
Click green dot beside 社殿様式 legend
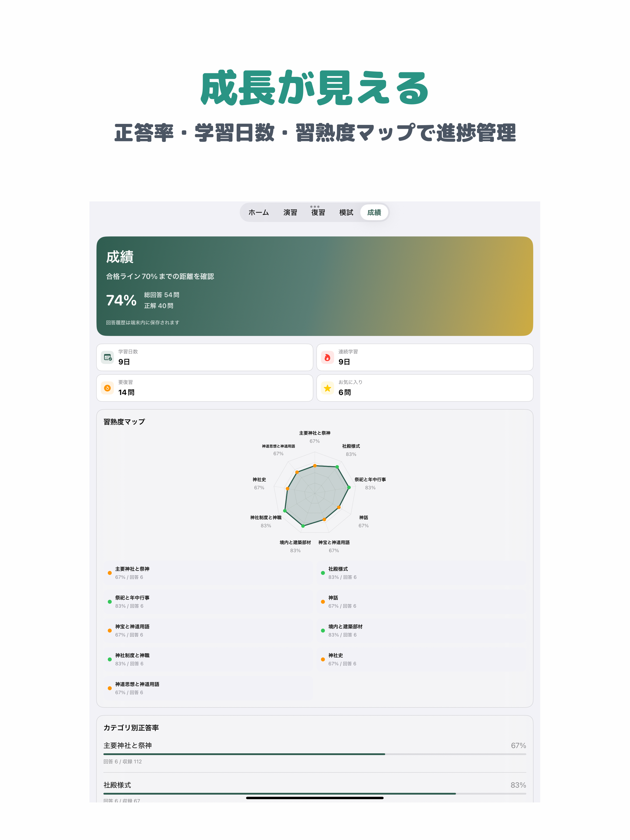323,573
